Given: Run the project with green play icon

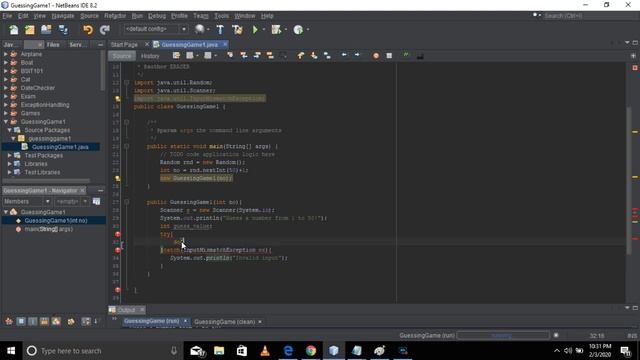Looking at the screenshot, I should pyautogui.click(x=255, y=29).
